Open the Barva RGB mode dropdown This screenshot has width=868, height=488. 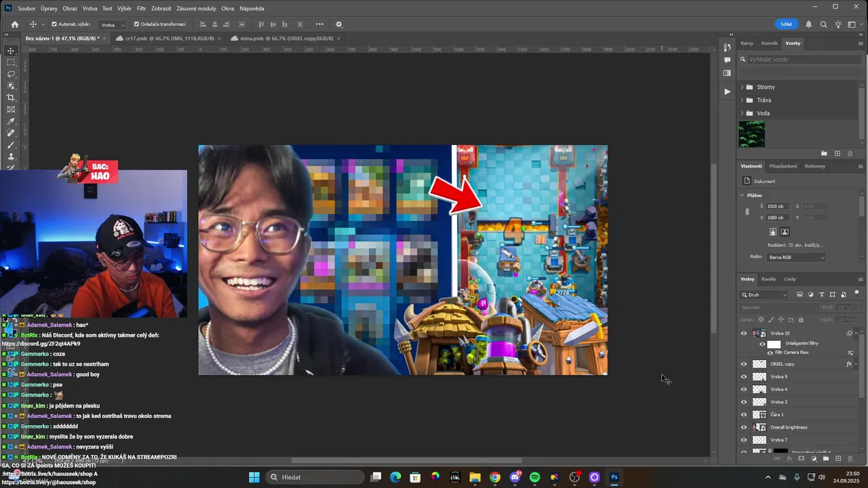coord(797,258)
